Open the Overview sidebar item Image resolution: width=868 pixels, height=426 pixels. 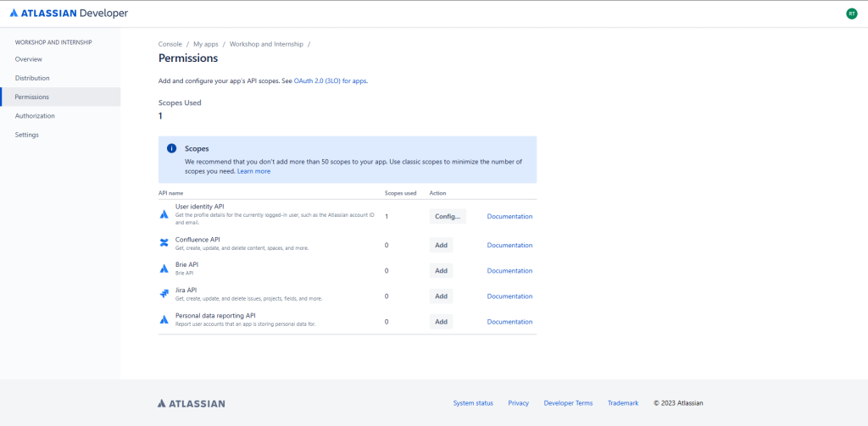pos(29,59)
